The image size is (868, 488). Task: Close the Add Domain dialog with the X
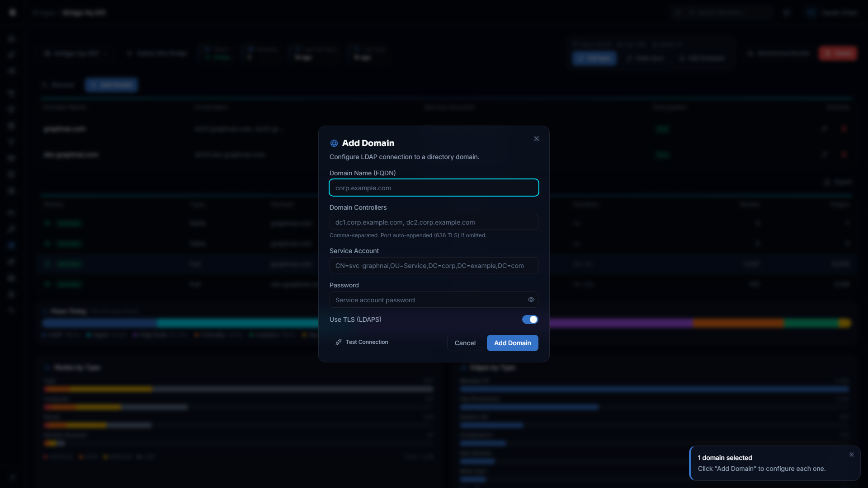(x=536, y=139)
